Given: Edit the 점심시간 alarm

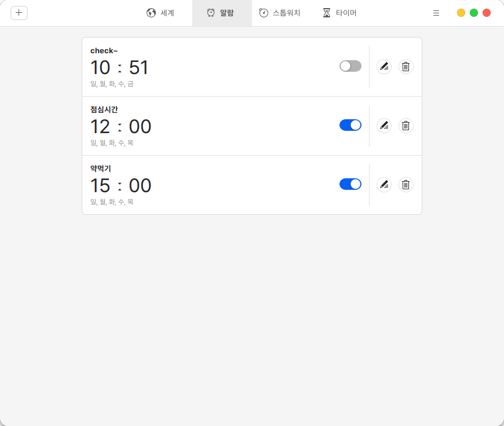Looking at the screenshot, I should [384, 126].
